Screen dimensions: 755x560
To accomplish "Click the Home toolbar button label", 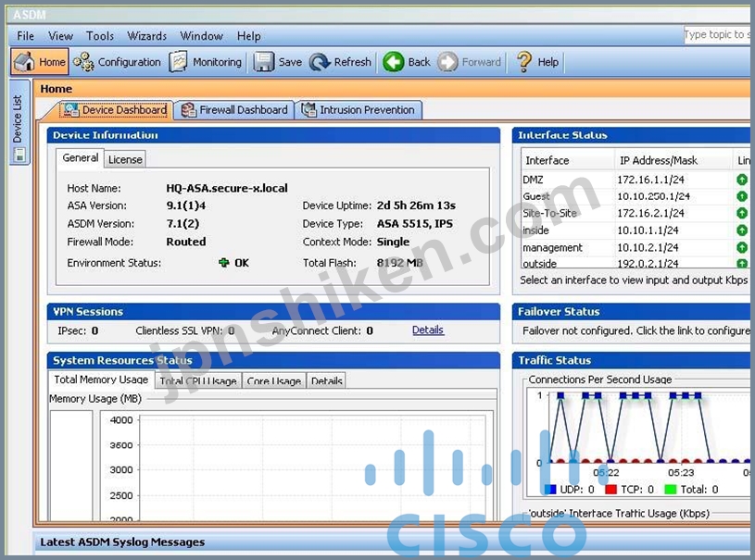I will [x=52, y=62].
